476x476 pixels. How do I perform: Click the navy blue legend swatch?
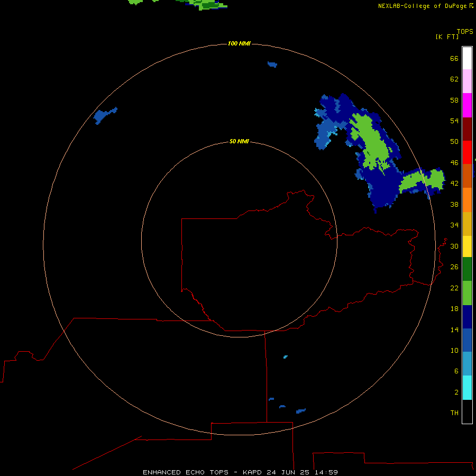(467, 317)
